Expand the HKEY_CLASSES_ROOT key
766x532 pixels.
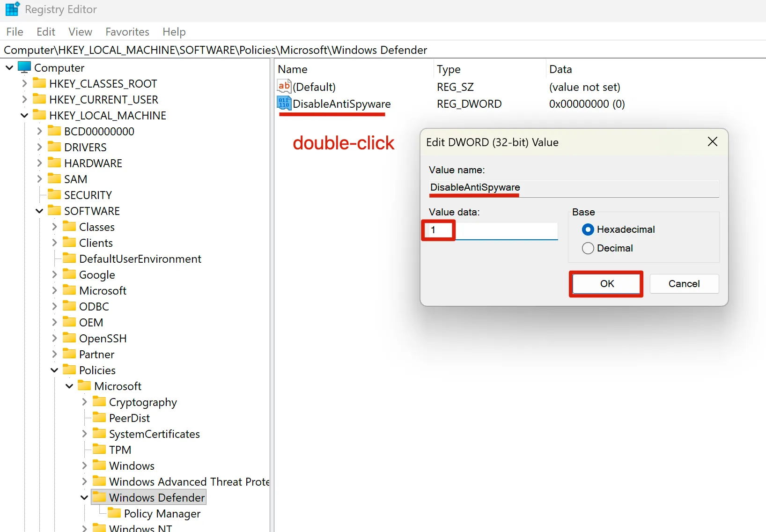tap(24, 84)
